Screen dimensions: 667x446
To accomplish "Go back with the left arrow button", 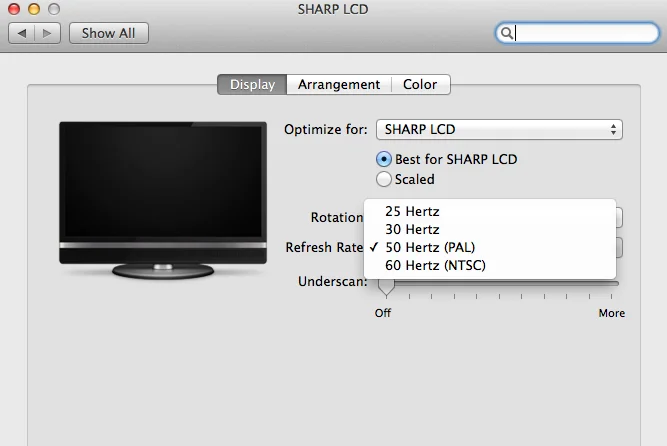I will (22, 33).
